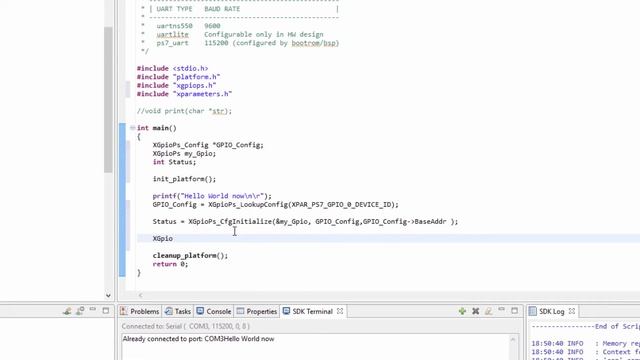Click the XGpio line in editor

(162, 238)
